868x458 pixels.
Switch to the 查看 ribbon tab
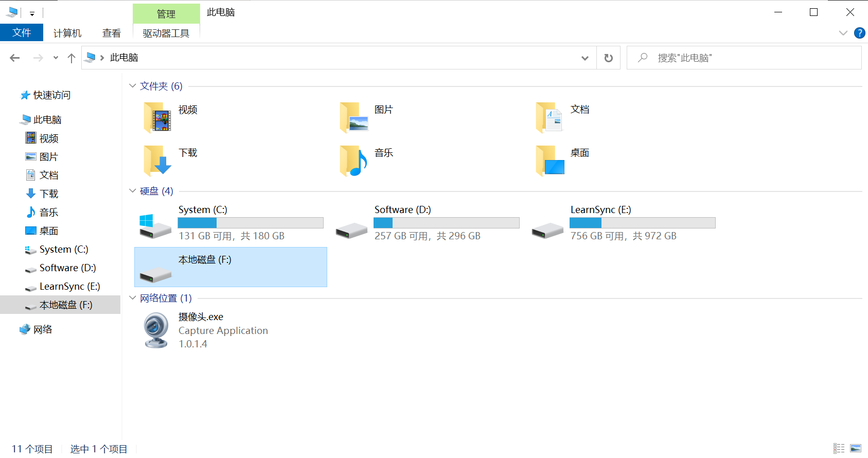(111, 33)
